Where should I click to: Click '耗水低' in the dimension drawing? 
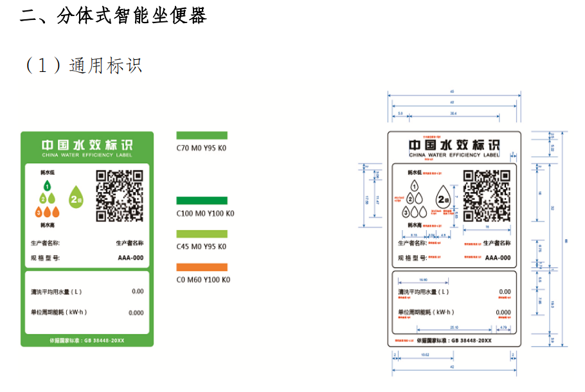point(415,173)
